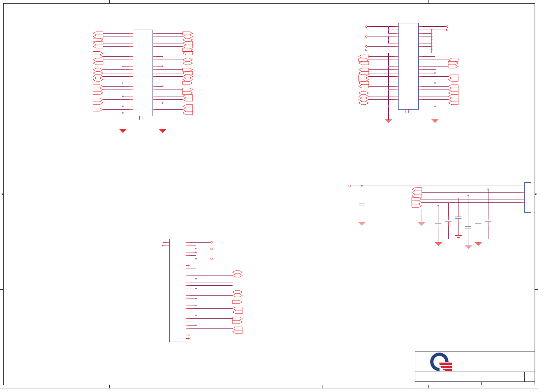Select the tall connector block at bottom center
Screen dimensions: 555x392
pyautogui.click(x=178, y=290)
